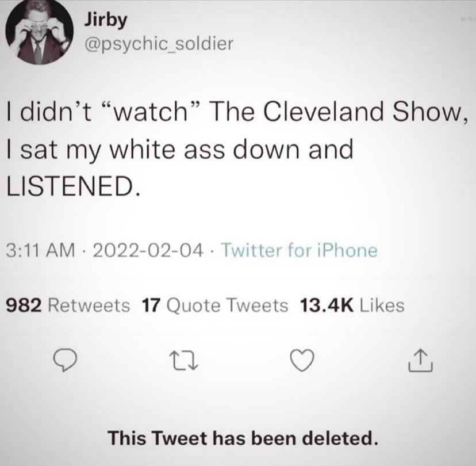View the 982 Retweets list
The width and height of the screenshot is (476, 466).
[x=68, y=305]
